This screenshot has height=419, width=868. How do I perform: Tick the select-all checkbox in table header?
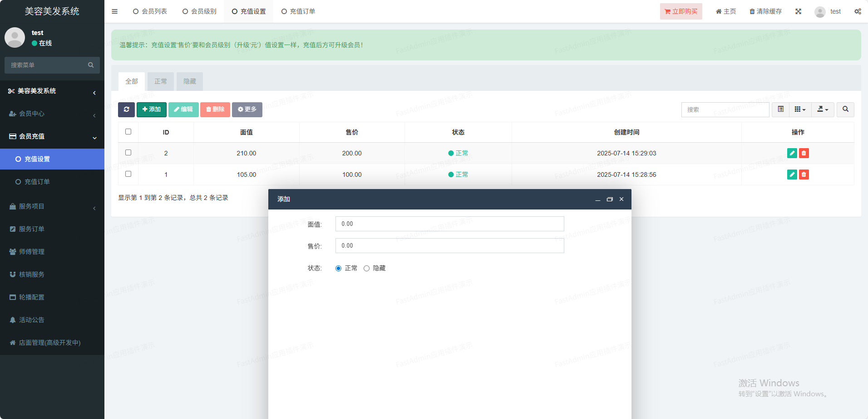click(x=128, y=132)
